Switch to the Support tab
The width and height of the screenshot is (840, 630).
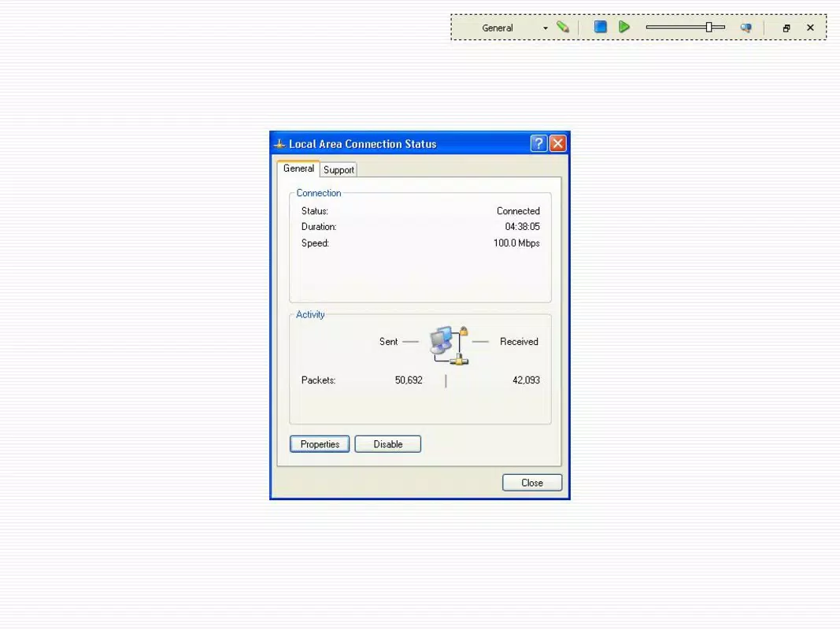tap(339, 170)
